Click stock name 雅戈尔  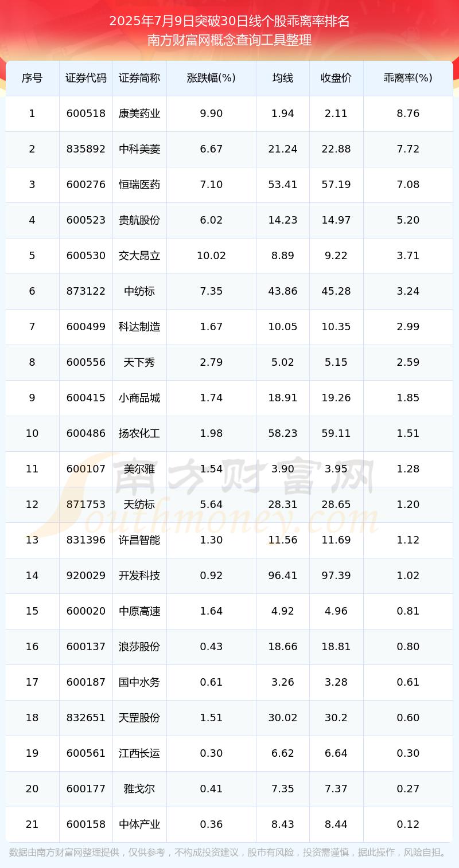(139, 789)
